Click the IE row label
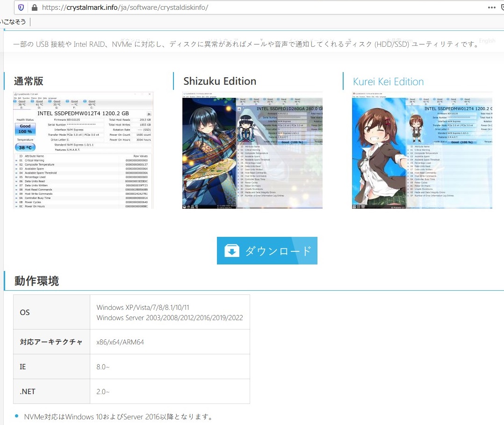Image resolution: width=504 pixels, height=425 pixels. [x=23, y=367]
